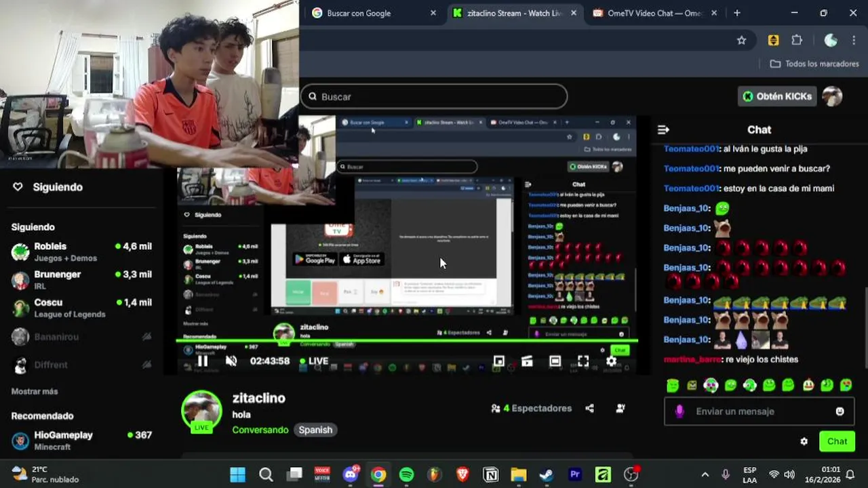This screenshot has width=868, height=488.
Task: Open weather widget showing 21°C
Action: 45,474
